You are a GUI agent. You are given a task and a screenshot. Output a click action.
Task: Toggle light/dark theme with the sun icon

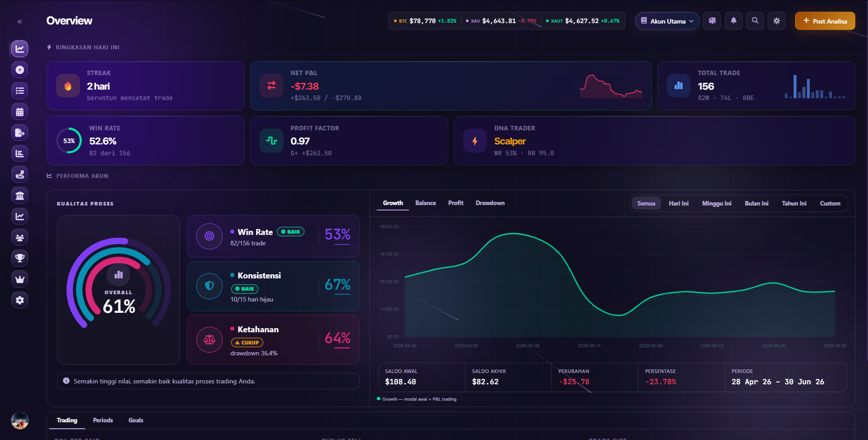[x=777, y=21]
